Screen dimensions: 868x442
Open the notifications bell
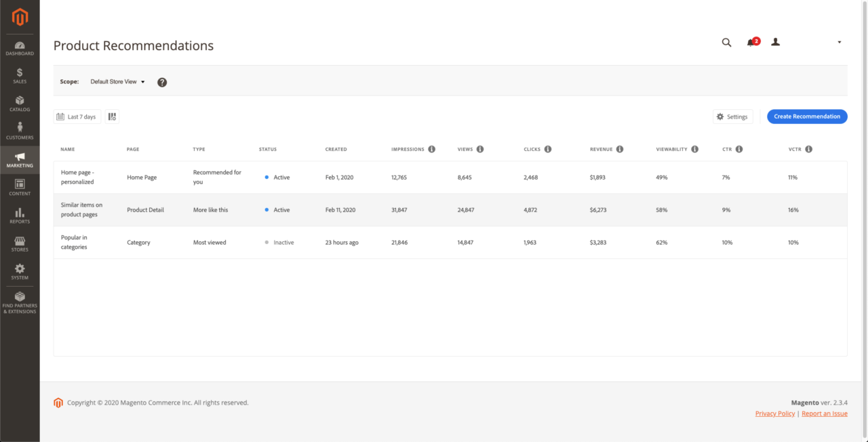point(751,42)
